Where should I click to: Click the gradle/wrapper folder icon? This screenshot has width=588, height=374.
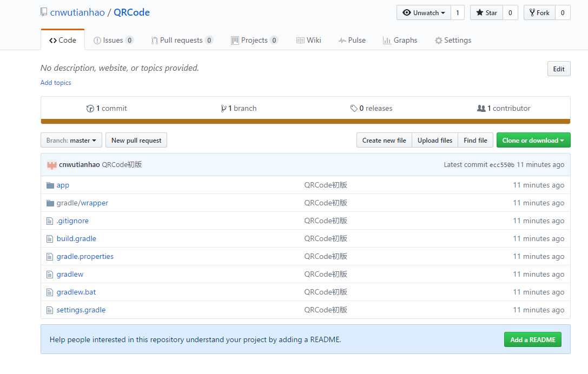(50, 203)
